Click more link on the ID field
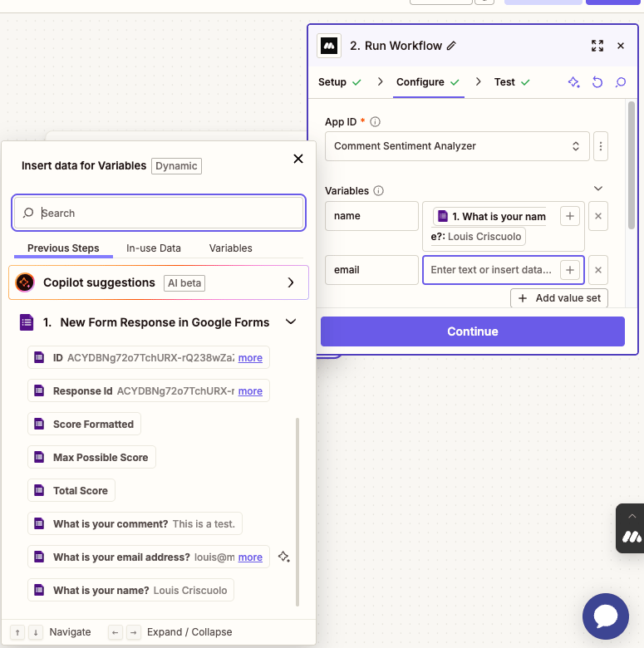644x648 pixels. point(250,358)
